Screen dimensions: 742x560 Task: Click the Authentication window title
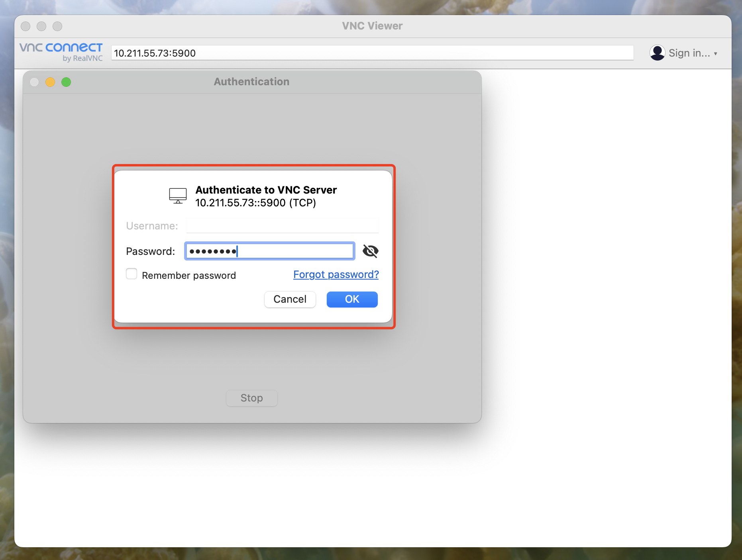[x=251, y=82]
